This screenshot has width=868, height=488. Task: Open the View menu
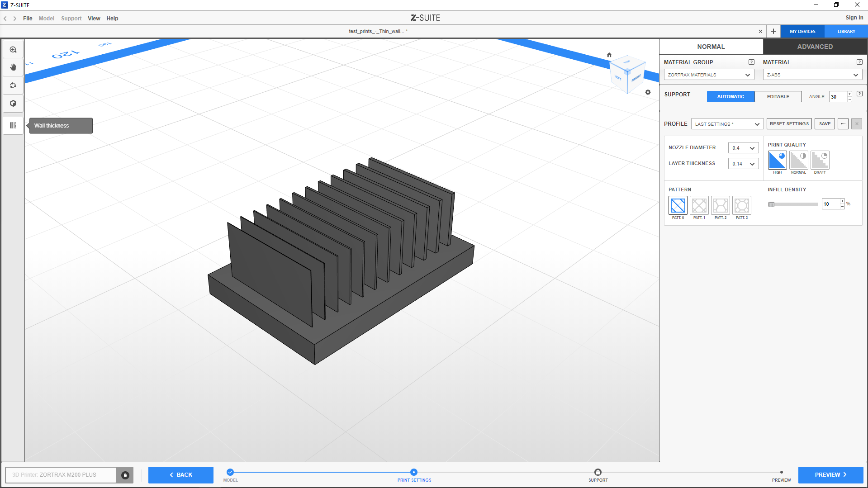tap(94, 19)
